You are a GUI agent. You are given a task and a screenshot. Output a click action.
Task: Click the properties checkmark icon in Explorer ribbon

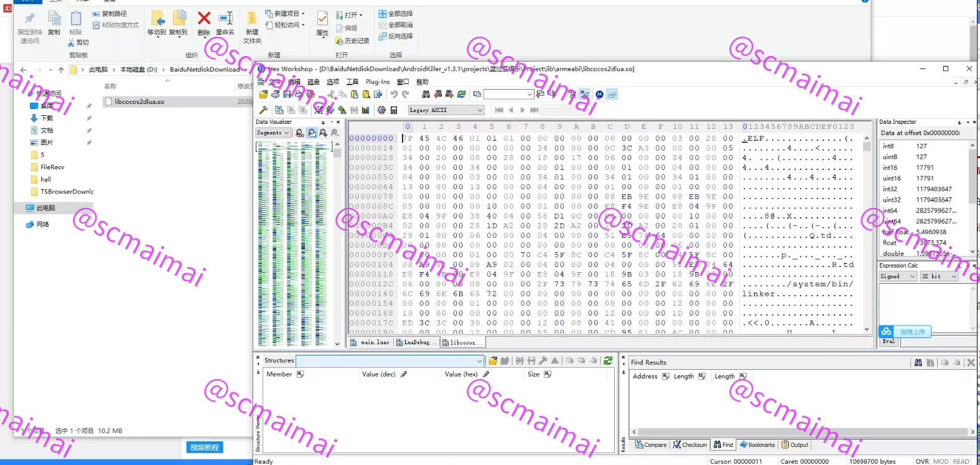click(x=322, y=19)
